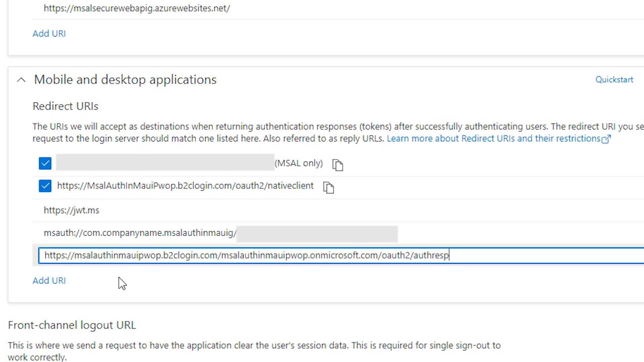Open the Quickstart link
This screenshot has width=644, height=362.
[614, 80]
